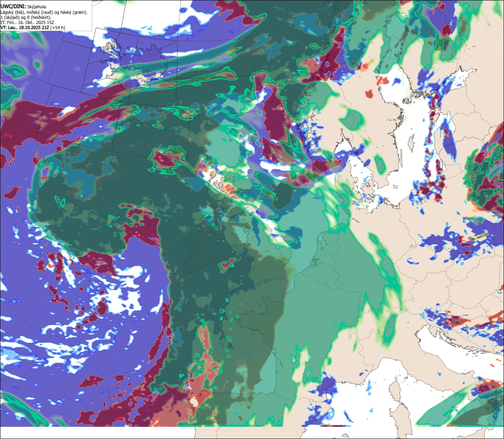504x439 pixels.
Task: Click '0 (heiðskírt).' legend text
Action: coord(39,18)
